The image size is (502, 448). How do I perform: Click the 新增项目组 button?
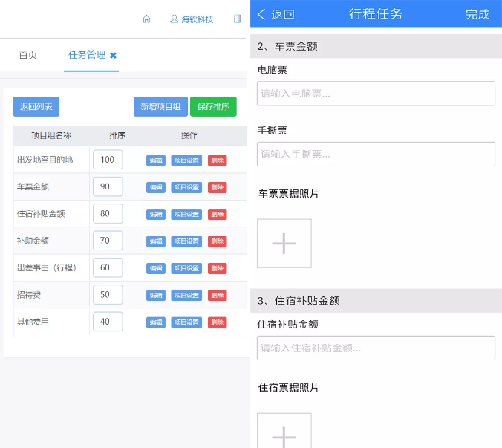pos(160,107)
